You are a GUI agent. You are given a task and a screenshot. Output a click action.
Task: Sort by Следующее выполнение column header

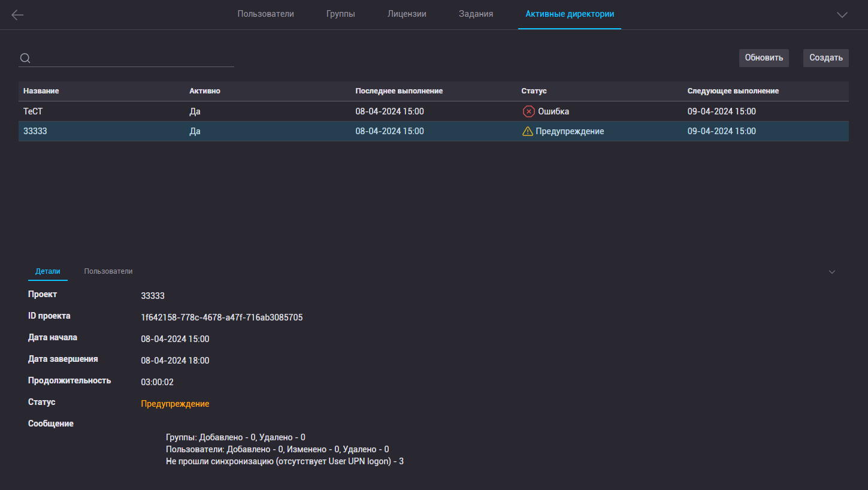point(733,91)
